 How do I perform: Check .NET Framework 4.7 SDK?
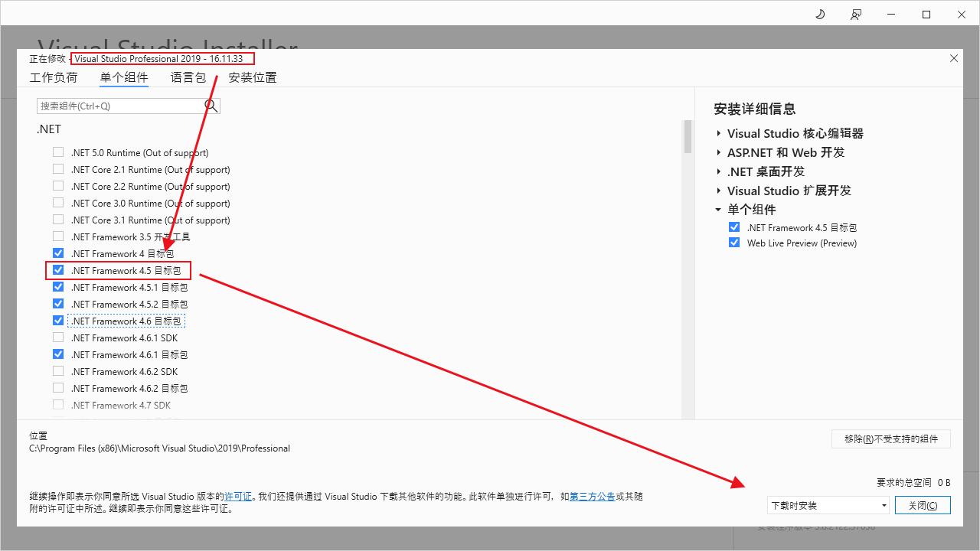pyautogui.click(x=58, y=405)
